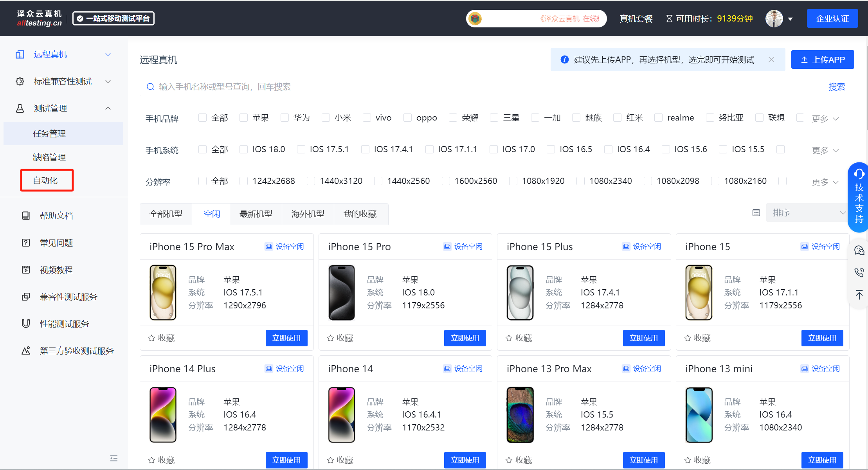Viewport: 868px width, 470px height.
Task: Check the 1080x1920 resolution checkbox
Action: [x=513, y=181]
